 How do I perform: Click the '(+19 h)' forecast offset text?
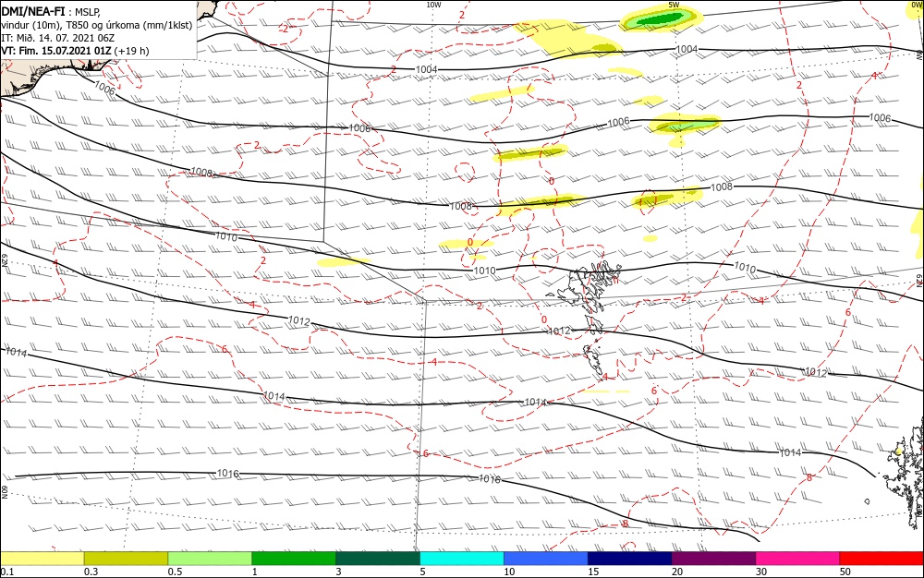coord(131,51)
